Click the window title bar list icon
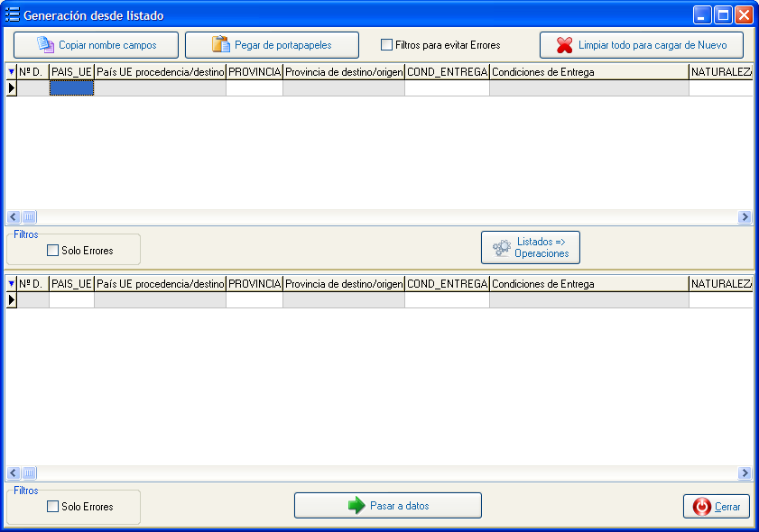The width and height of the screenshot is (759, 532). click(13, 15)
